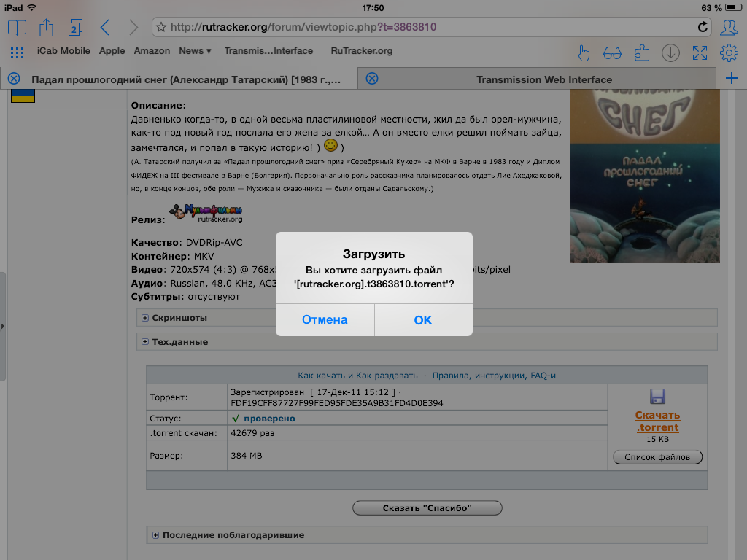Tap the battery indicator in status bar
Viewport: 747px width, 560px height.
(x=734, y=7)
